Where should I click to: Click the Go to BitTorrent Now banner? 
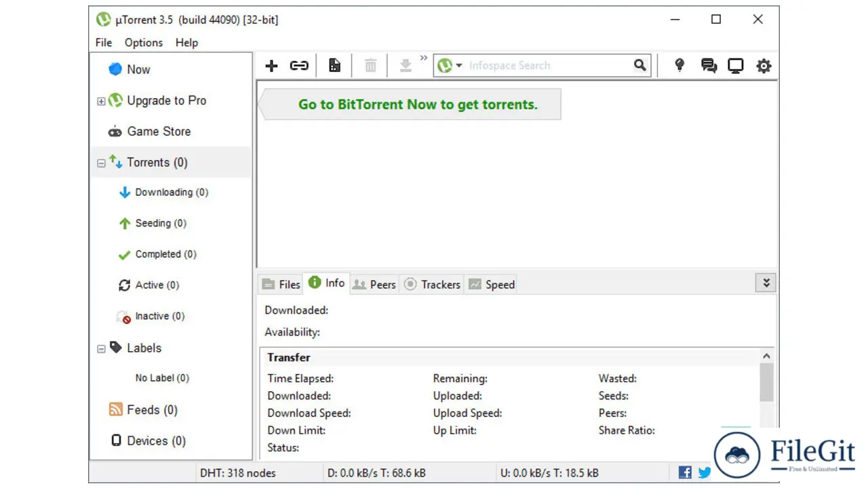coord(409,104)
